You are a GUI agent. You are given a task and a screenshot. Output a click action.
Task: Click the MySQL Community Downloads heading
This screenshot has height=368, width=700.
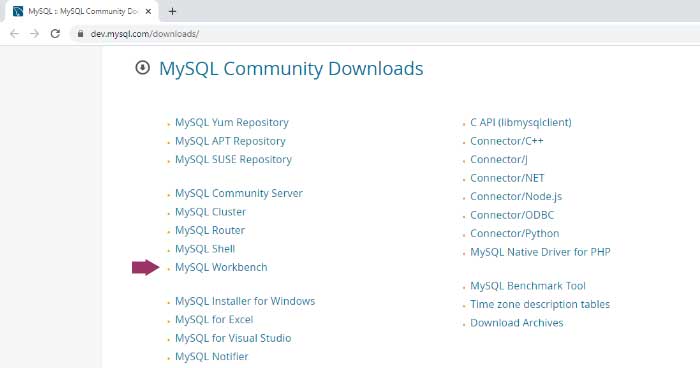click(291, 69)
